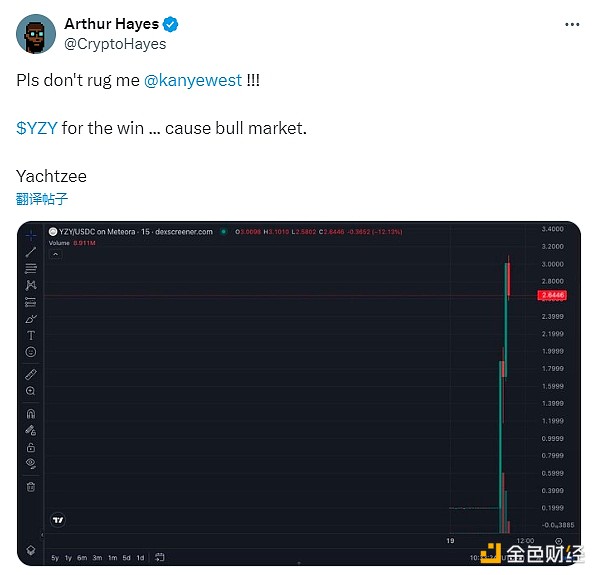Select the trend line drawing tool
Viewport: 596px width, 575px height.
pos(31,252)
